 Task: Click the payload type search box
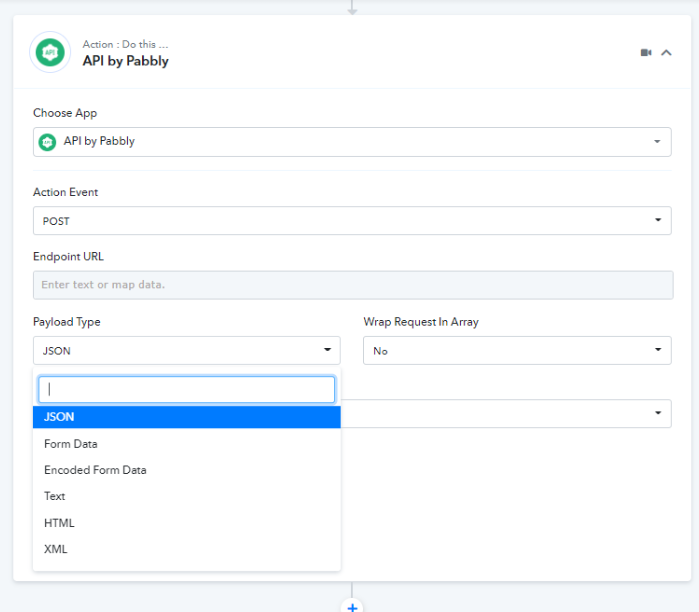click(x=187, y=390)
